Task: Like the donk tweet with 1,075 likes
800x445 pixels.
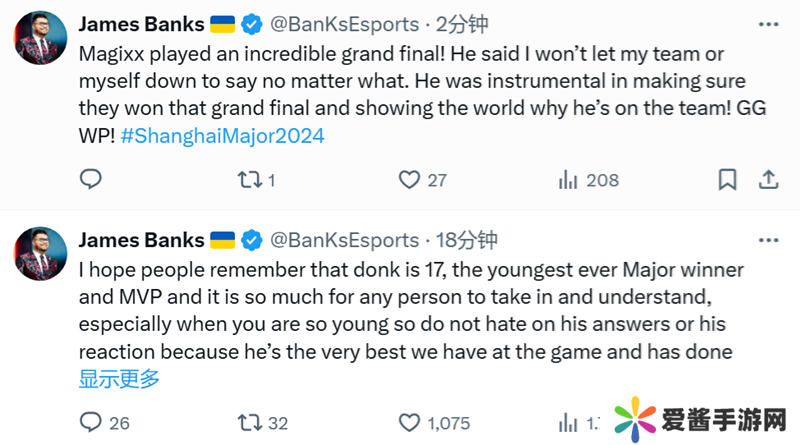Action: [x=409, y=422]
